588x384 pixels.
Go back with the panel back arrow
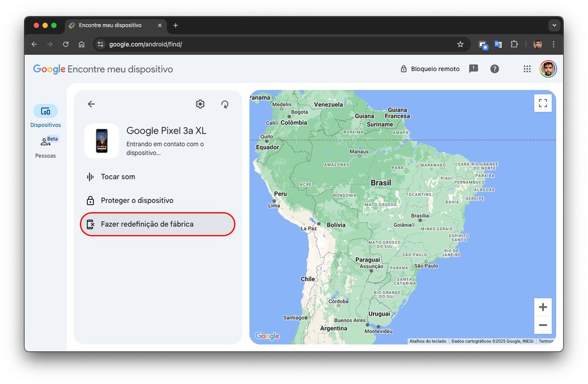[91, 104]
